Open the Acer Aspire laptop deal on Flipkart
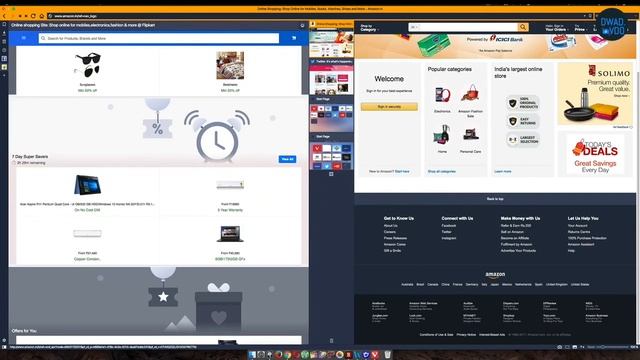This screenshot has height=360, width=640. [x=87, y=192]
